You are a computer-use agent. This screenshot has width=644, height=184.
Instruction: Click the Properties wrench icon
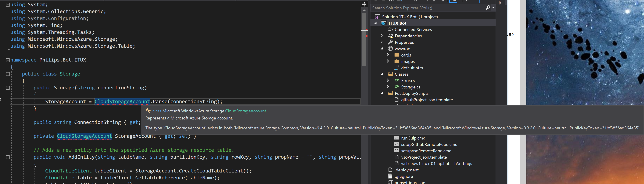pos(390,42)
